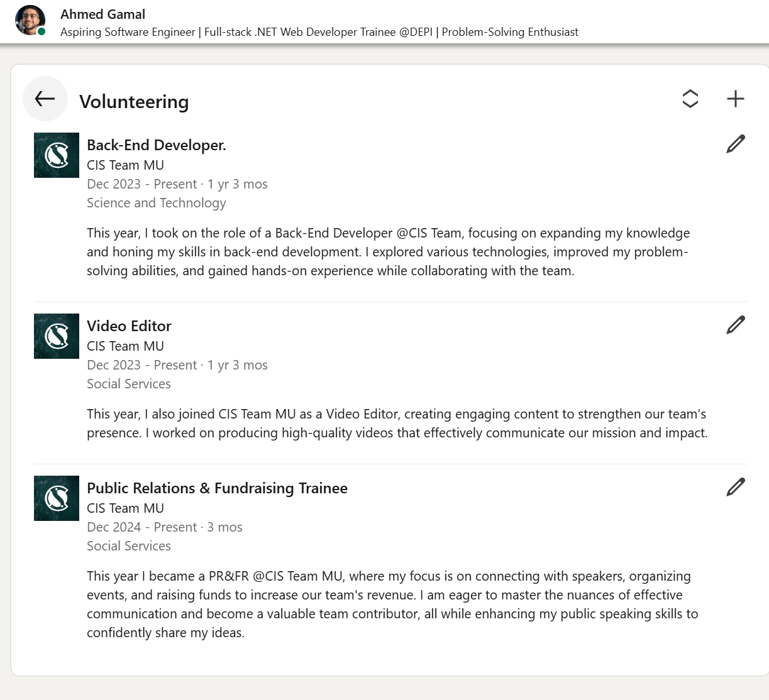Select the Back-End Developer. title
Screen dimensions: 769x700
156,145
